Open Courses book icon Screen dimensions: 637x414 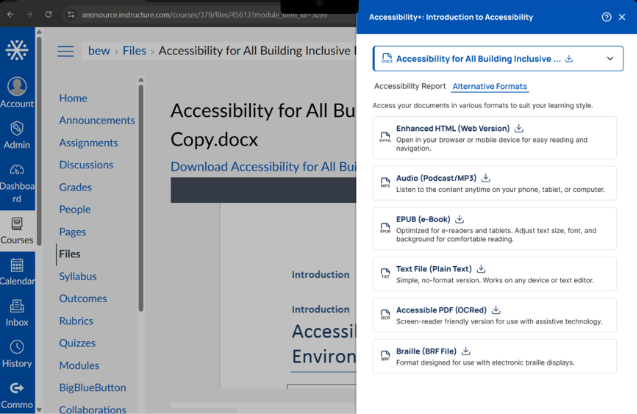[17, 224]
